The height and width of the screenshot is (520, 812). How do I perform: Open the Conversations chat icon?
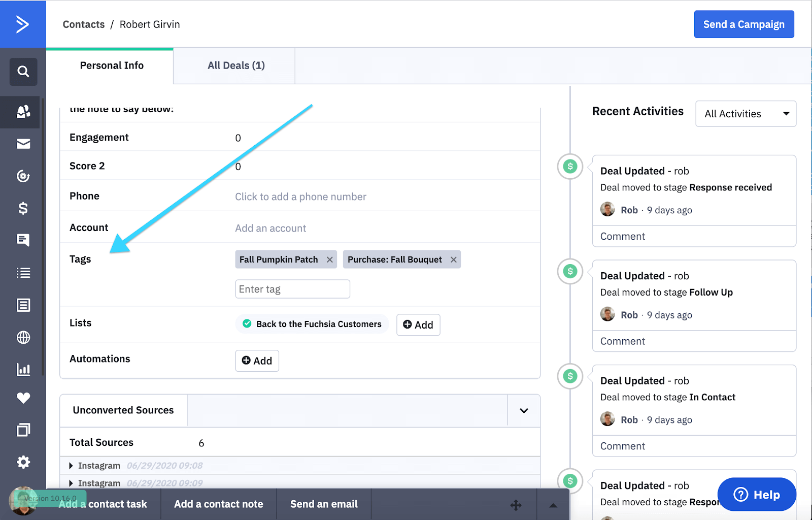pos(23,240)
